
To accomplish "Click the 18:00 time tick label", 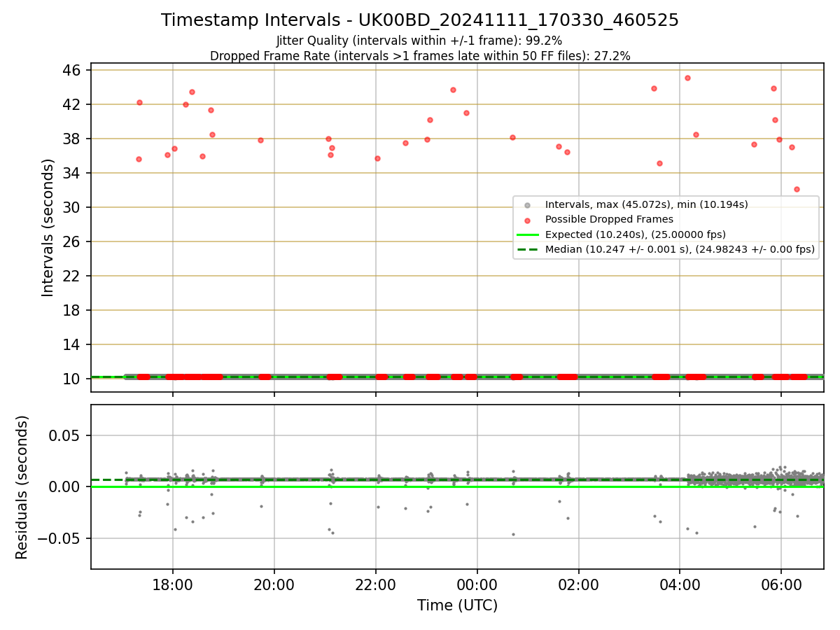I will (173, 584).
